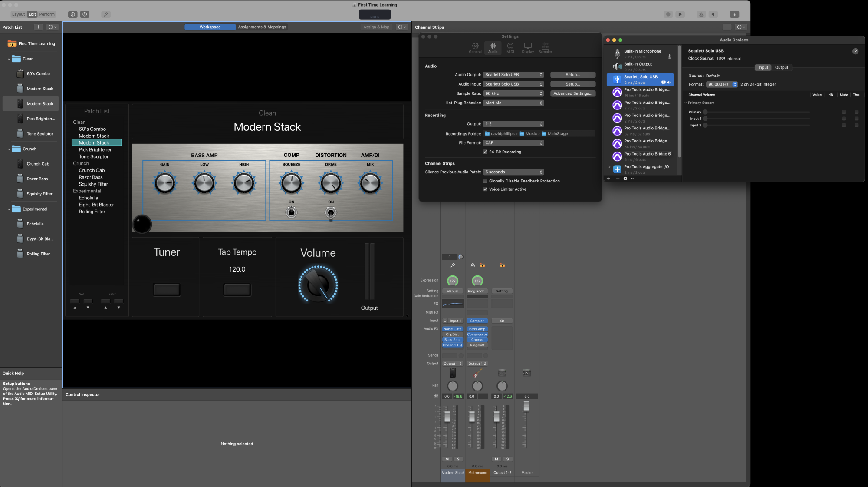
Task: Switch to Output tab in Audio Devices
Action: [781, 67]
